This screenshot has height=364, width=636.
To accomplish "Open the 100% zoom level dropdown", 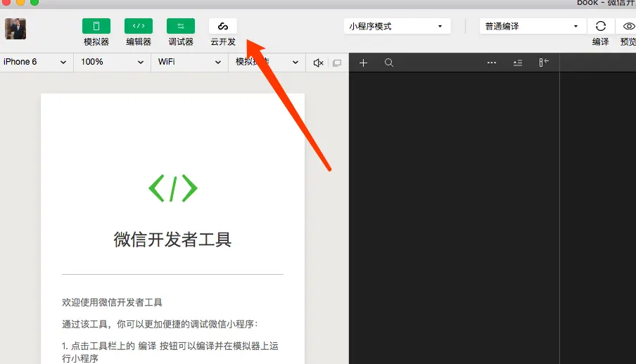I will [x=113, y=62].
